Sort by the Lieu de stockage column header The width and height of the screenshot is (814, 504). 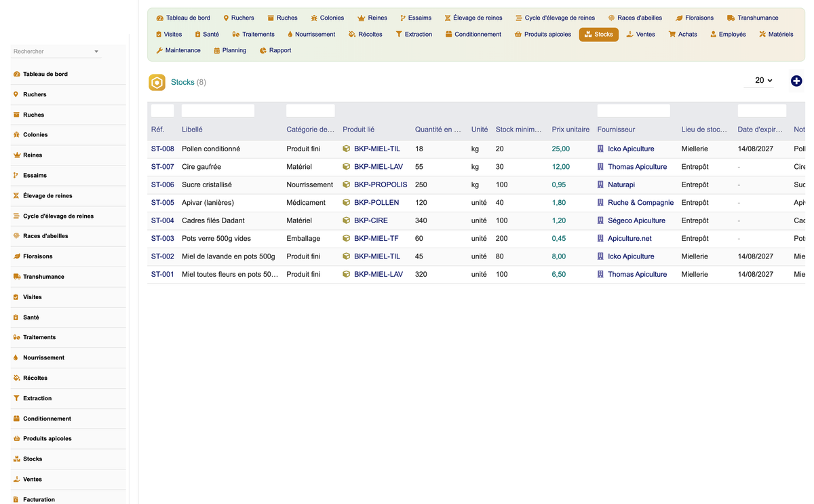click(704, 130)
